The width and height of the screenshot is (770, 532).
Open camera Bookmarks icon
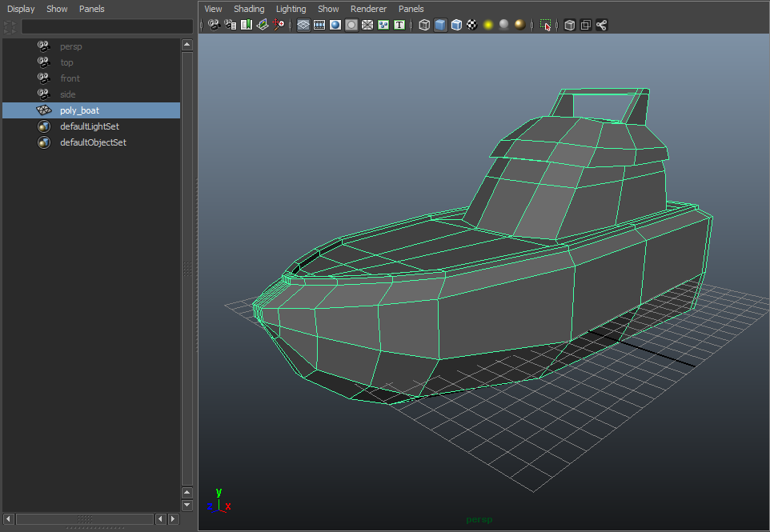tap(247, 25)
